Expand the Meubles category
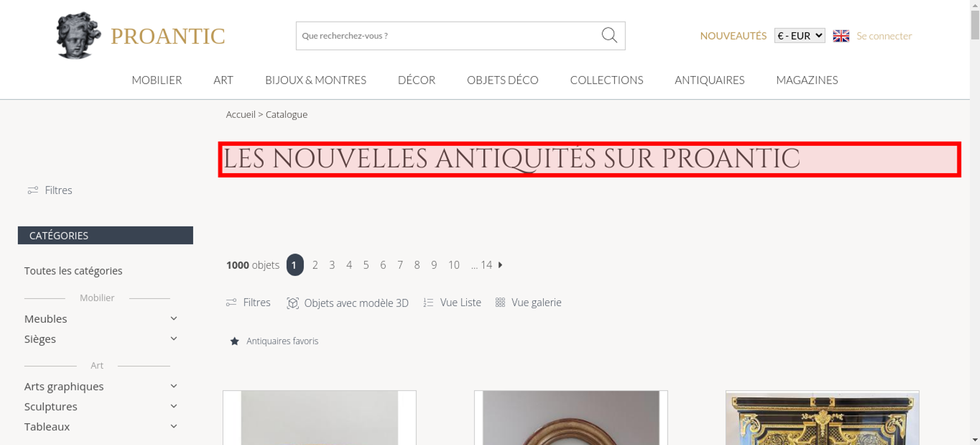Screen dimensions: 980x445 point(173,319)
